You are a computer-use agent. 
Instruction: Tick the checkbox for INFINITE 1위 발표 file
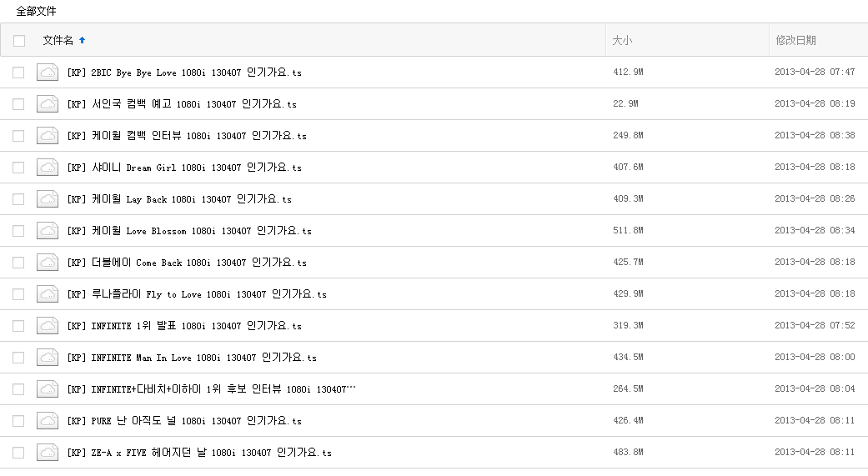(x=18, y=326)
